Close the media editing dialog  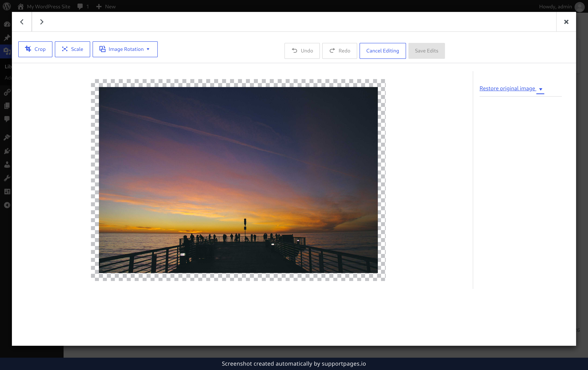pos(566,22)
